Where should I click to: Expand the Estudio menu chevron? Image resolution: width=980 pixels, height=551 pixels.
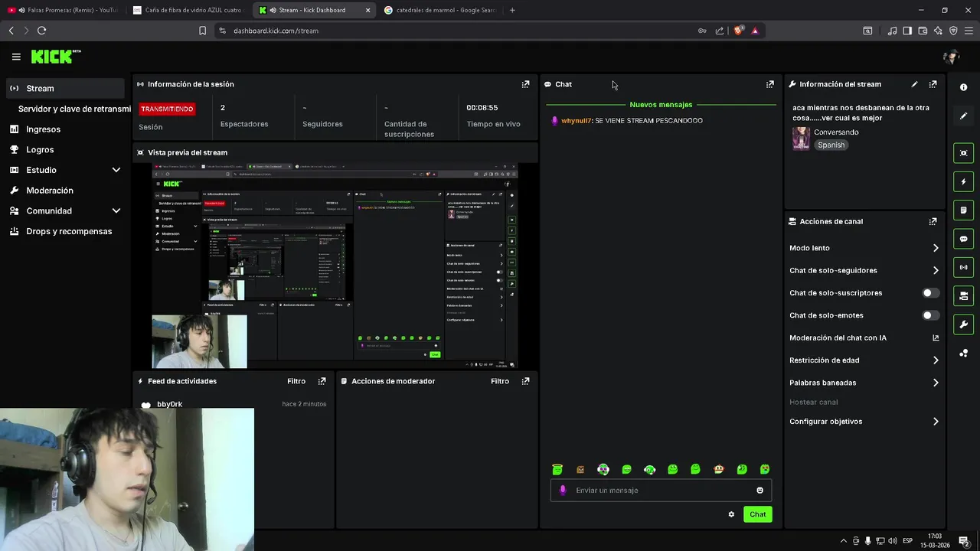(x=116, y=170)
